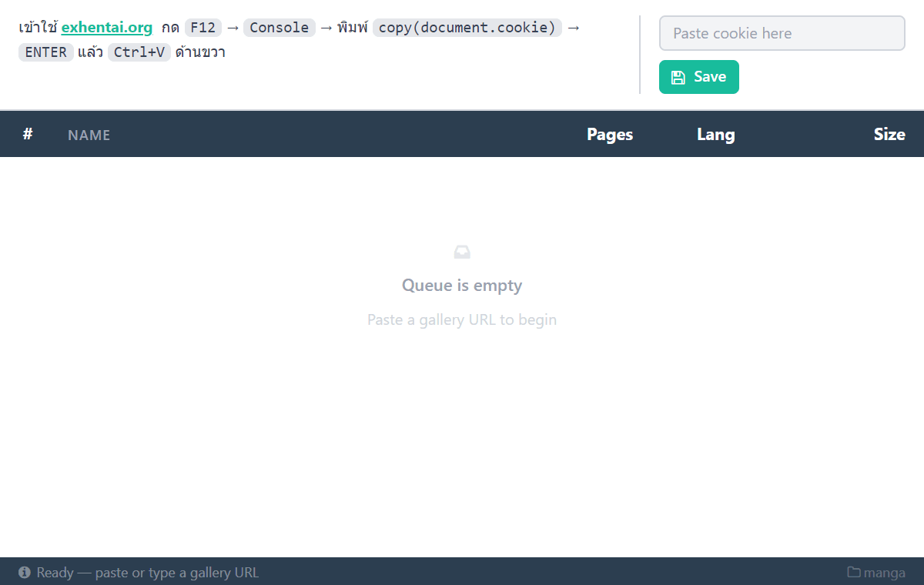
Task: Click the Pages column header
Action: 610,134
